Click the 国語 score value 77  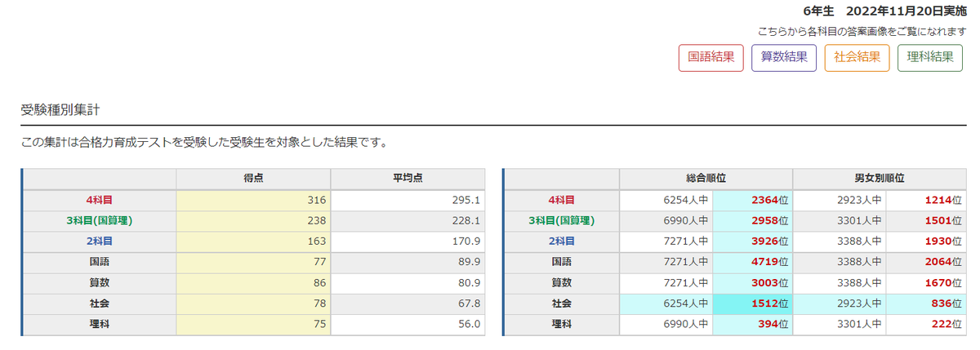click(320, 262)
